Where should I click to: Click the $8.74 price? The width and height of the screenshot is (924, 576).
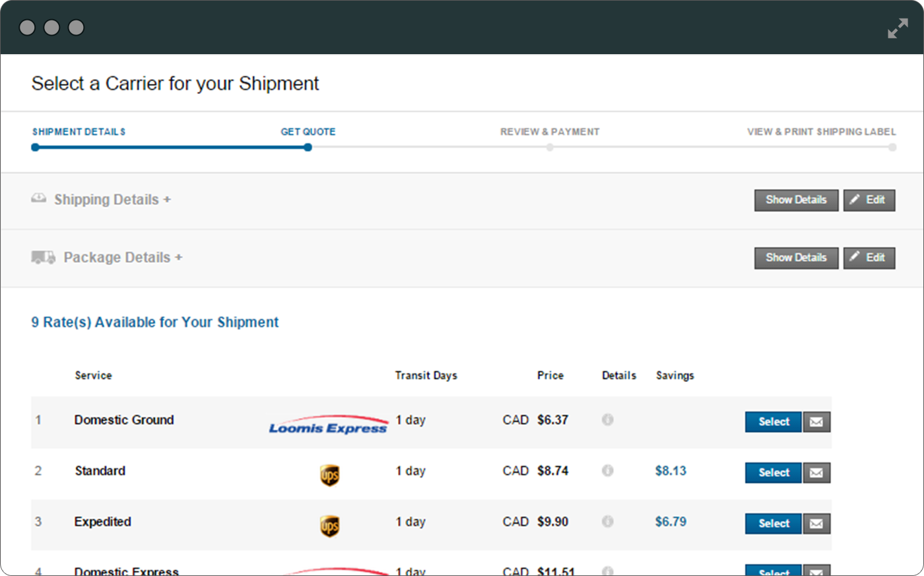coord(552,471)
